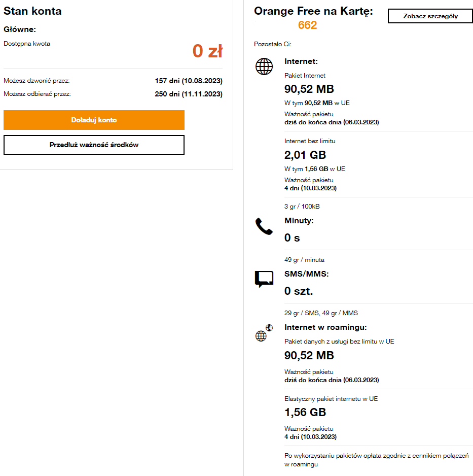Click the 49 gr / minuta rate text
The image size is (473, 476).
click(304, 260)
